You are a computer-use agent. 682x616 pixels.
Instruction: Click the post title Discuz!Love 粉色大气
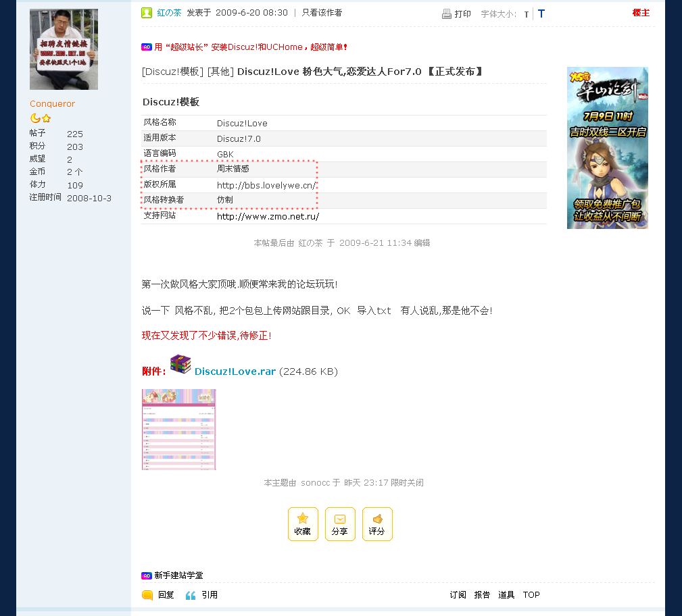click(x=360, y=72)
